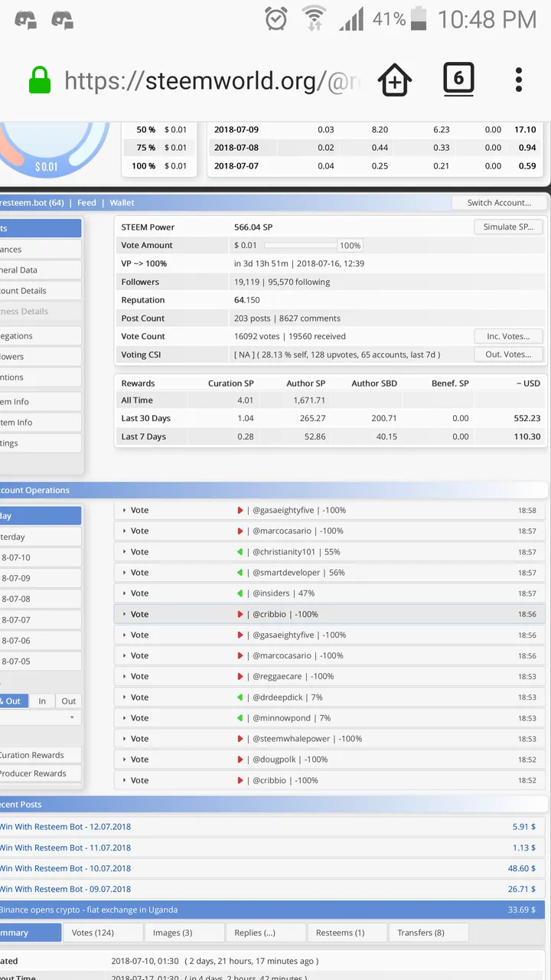Switch to Resteems (1) tab
This screenshot has height=980, width=551.
point(347,933)
